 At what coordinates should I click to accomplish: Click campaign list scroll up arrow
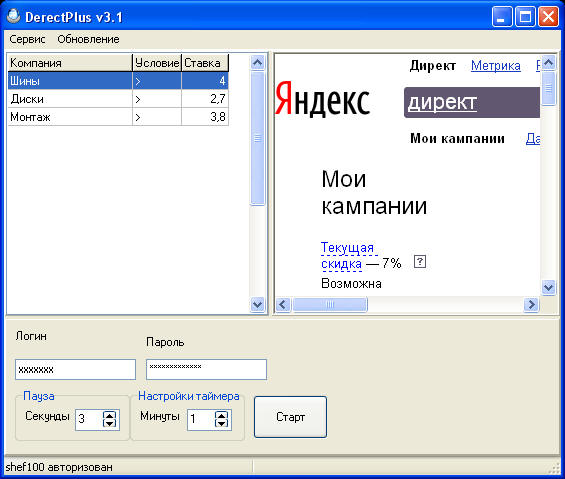(258, 63)
